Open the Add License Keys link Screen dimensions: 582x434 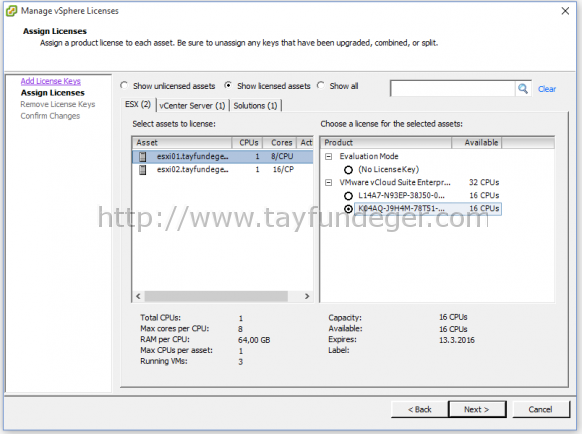pos(50,81)
